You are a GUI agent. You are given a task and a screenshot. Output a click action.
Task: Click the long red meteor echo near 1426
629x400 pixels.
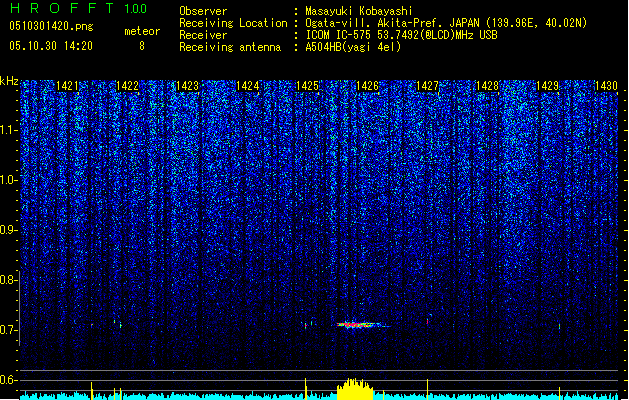point(361,325)
